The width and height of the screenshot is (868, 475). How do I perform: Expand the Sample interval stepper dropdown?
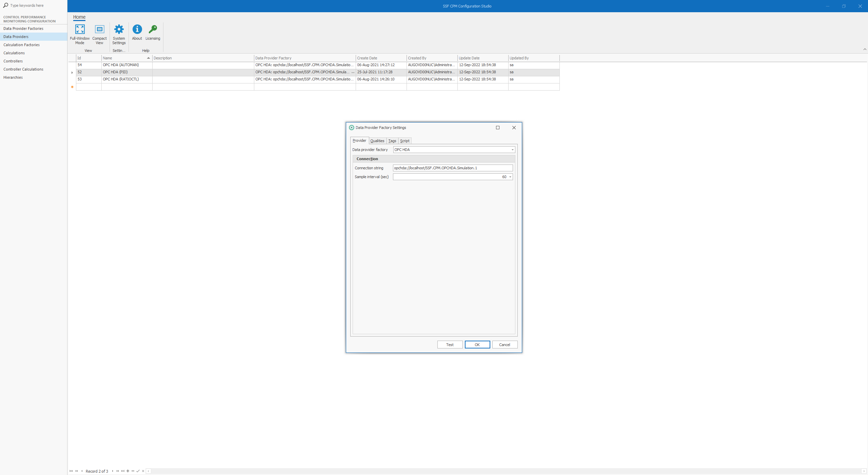(x=510, y=177)
